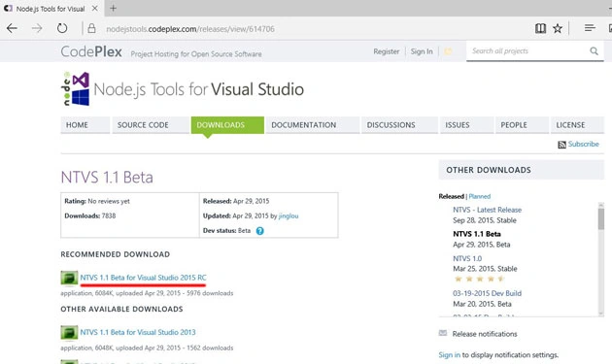
Task: Click the VS 2013 download file icon
Action: coord(69,332)
